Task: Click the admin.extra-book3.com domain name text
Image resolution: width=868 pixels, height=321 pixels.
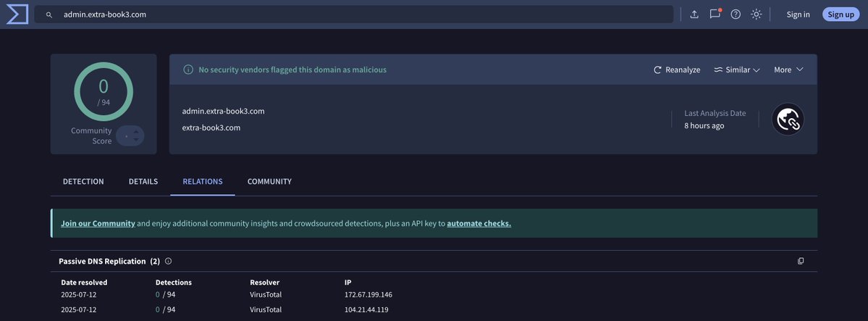Action: (223, 111)
